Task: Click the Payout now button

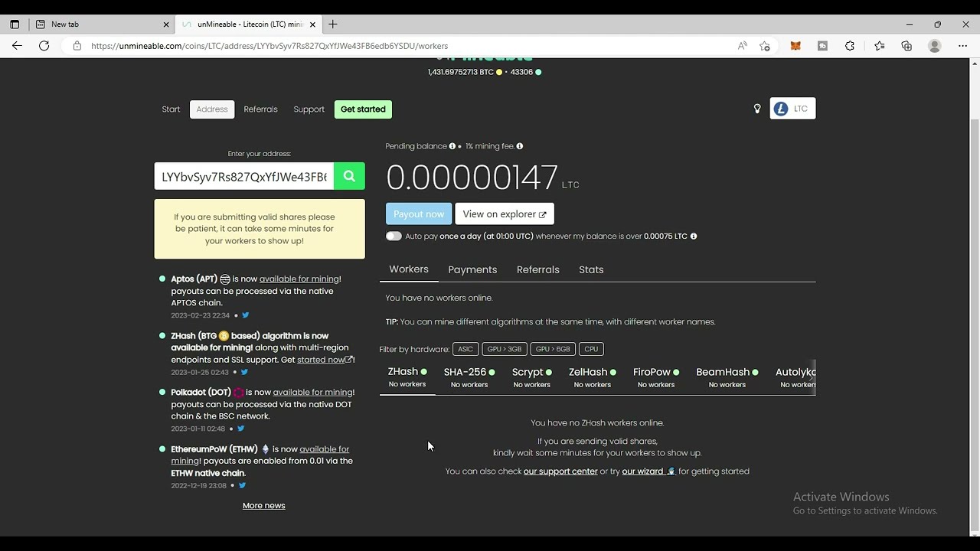Action: (x=419, y=214)
